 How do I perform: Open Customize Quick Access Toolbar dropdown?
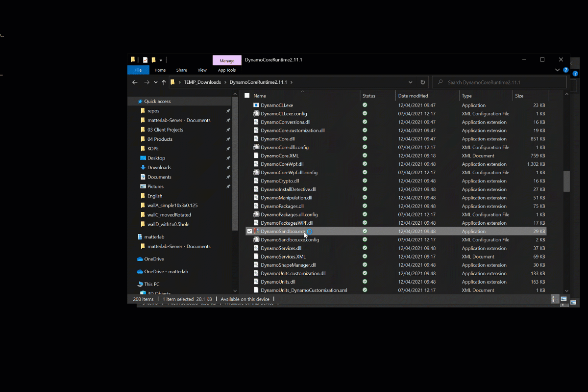point(161,60)
